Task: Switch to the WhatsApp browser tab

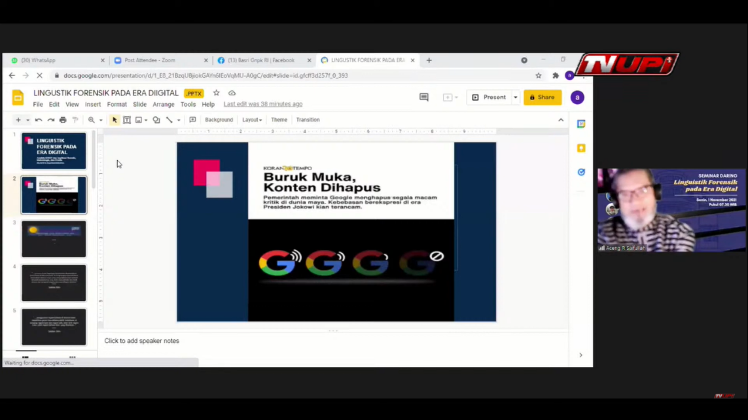Action: click(x=55, y=60)
